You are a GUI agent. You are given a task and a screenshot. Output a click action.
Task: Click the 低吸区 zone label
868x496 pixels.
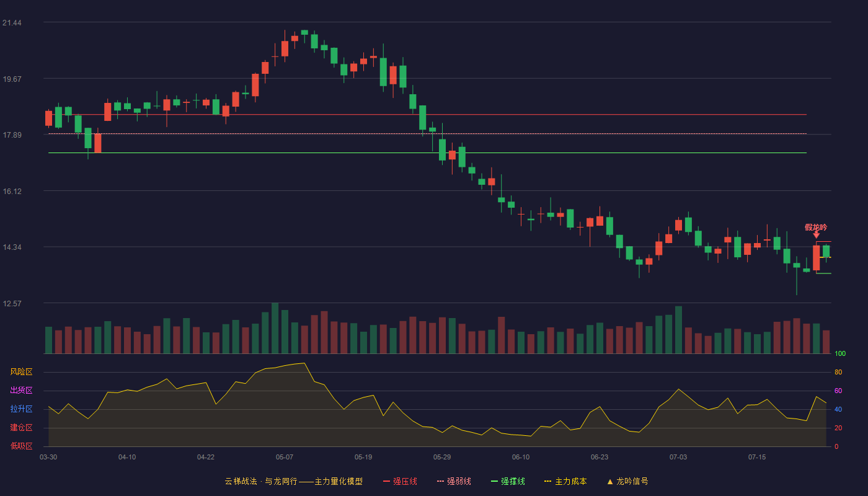coord(21,446)
